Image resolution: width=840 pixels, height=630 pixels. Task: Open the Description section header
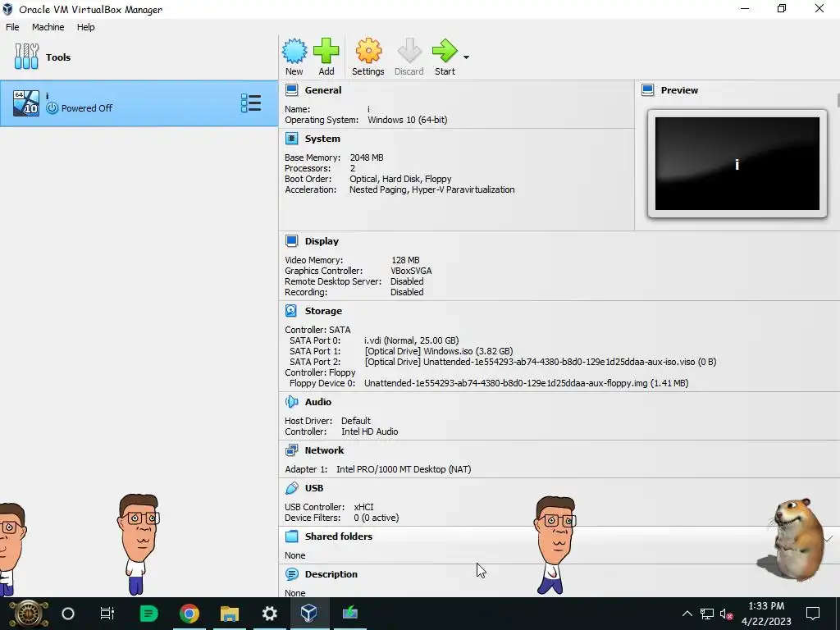(x=331, y=574)
